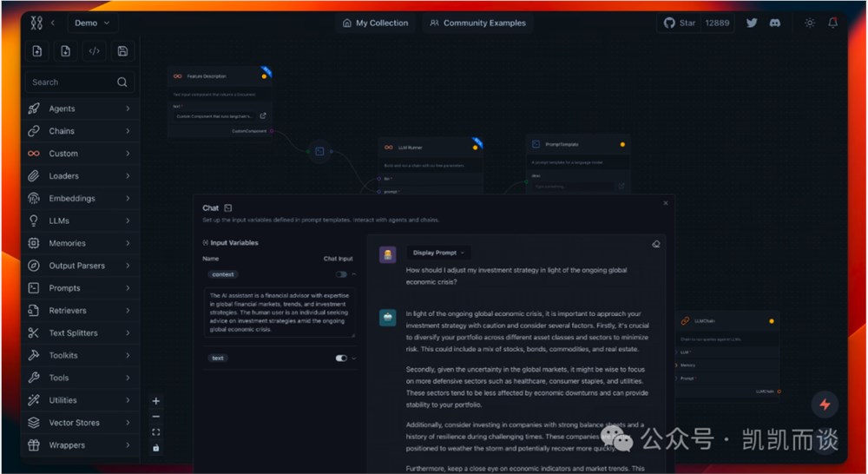Click the bot avatar in chat
Image resolution: width=868 pixels, height=474 pixels.
[x=387, y=318]
